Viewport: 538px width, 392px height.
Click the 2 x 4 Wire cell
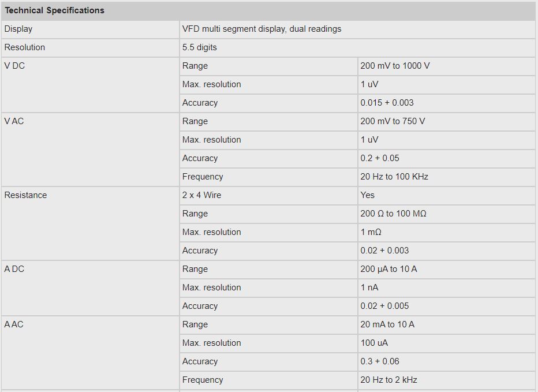click(201, 195)
